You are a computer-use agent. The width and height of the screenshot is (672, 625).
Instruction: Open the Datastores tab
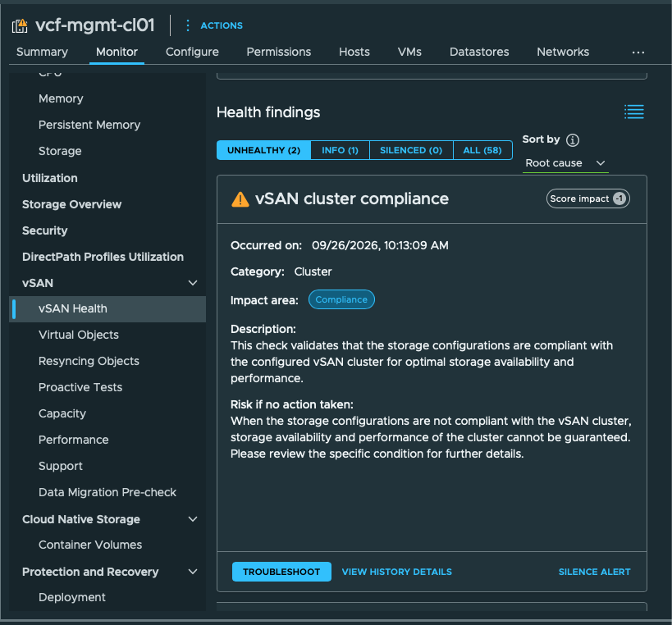(x=479, y=52)
